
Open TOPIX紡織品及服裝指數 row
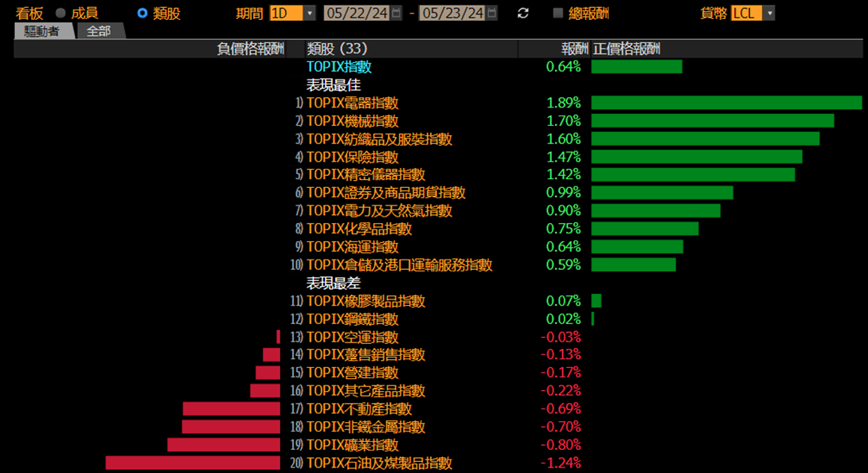click(x=379, y=139)
